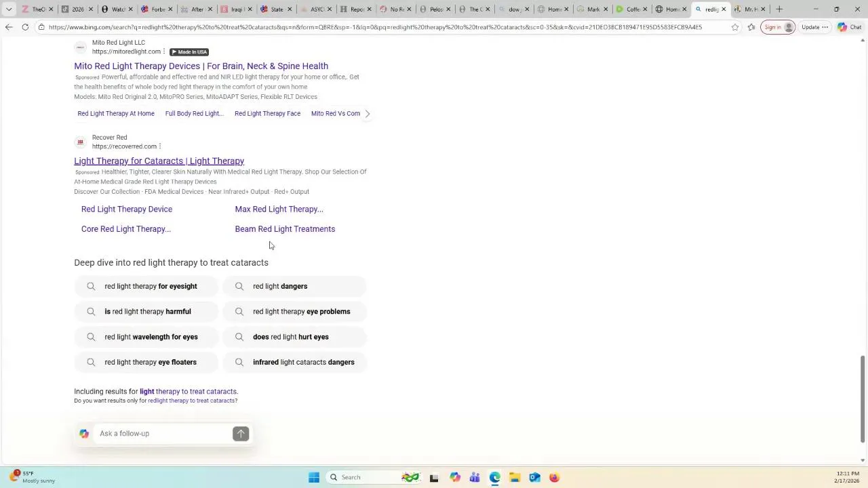Open Microsoft Teams from taskbar
The image size is (868, 488).
pos(475,477)
